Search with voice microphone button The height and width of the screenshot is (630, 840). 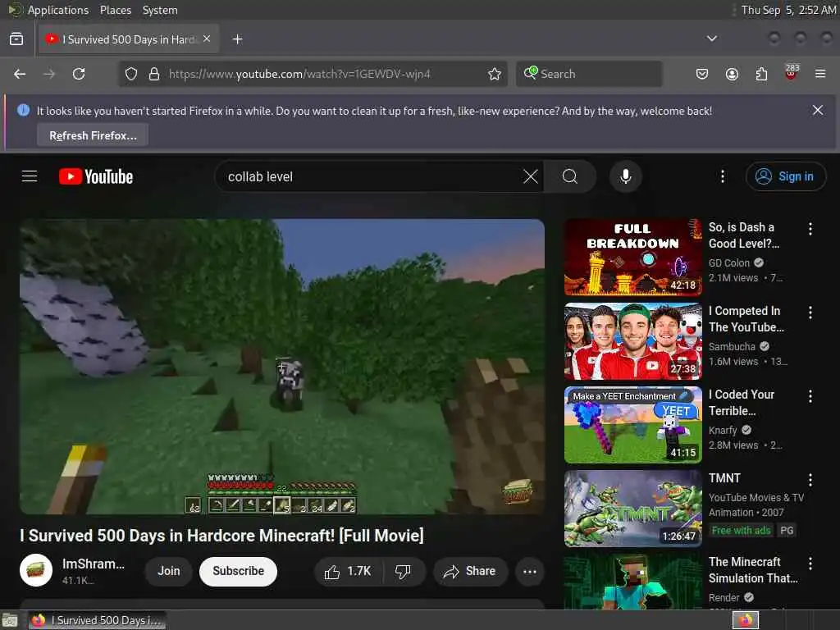625,176
